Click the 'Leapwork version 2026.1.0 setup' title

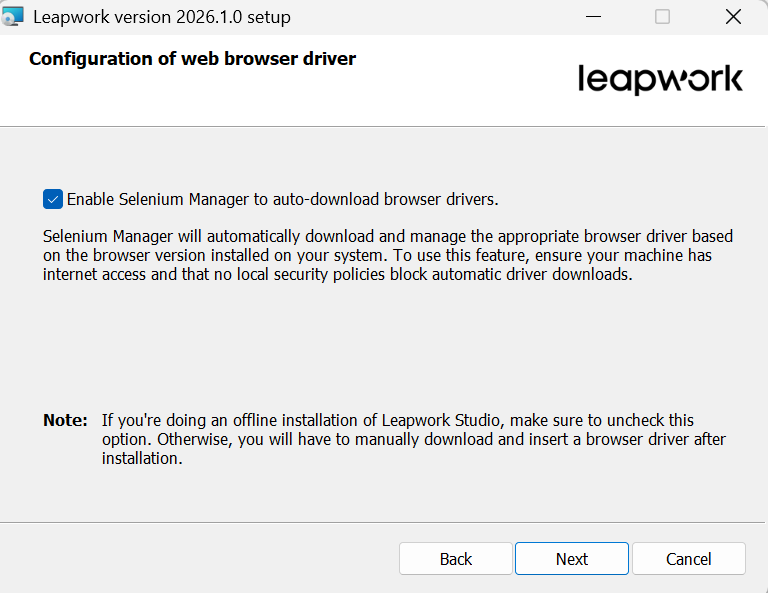(x=162, y=17)
